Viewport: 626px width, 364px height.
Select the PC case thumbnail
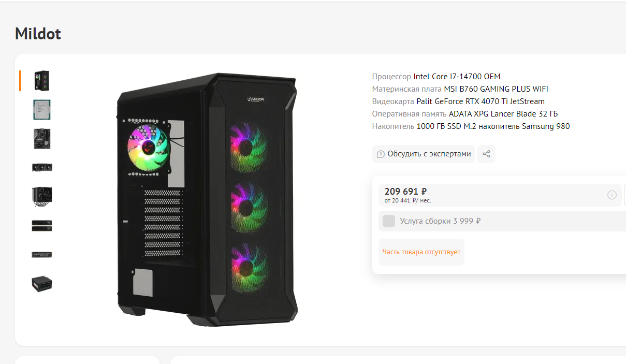[x=42, y=81]
